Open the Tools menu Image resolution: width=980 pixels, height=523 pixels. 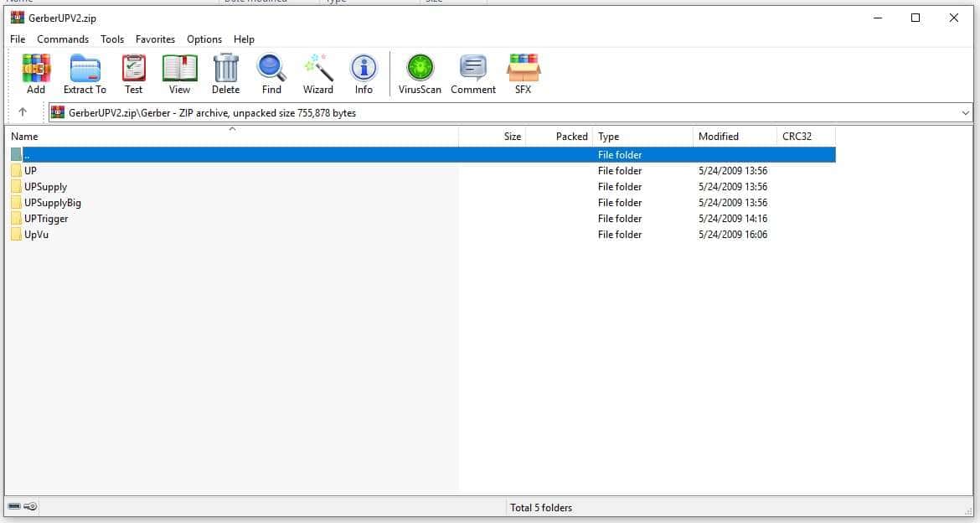pos(112,39)
